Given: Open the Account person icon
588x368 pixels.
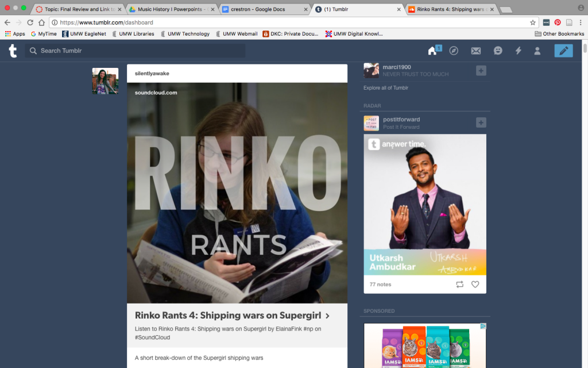Looking at the screenshot, I should (537, 51).
